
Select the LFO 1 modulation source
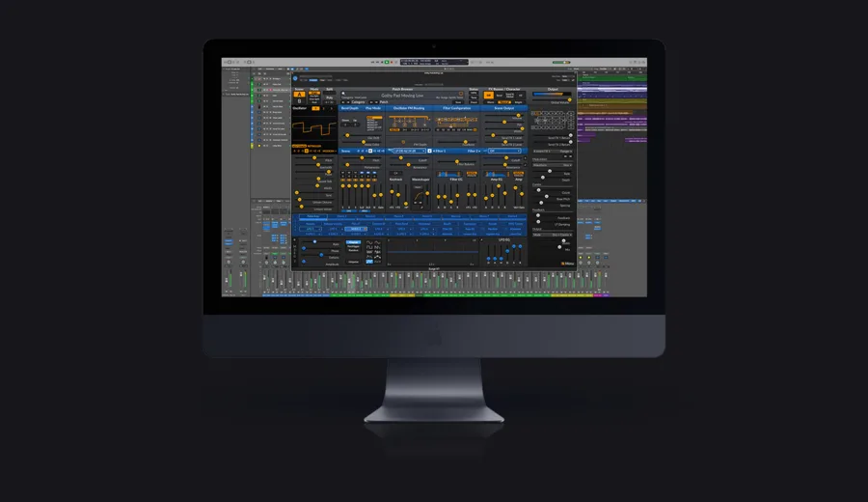click(311, 229)
